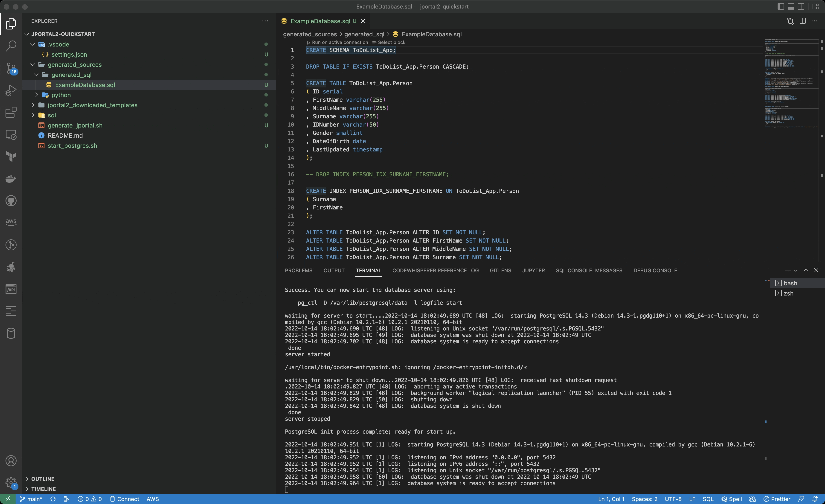Click the remote window indicator in status bar

pos(8,499)
